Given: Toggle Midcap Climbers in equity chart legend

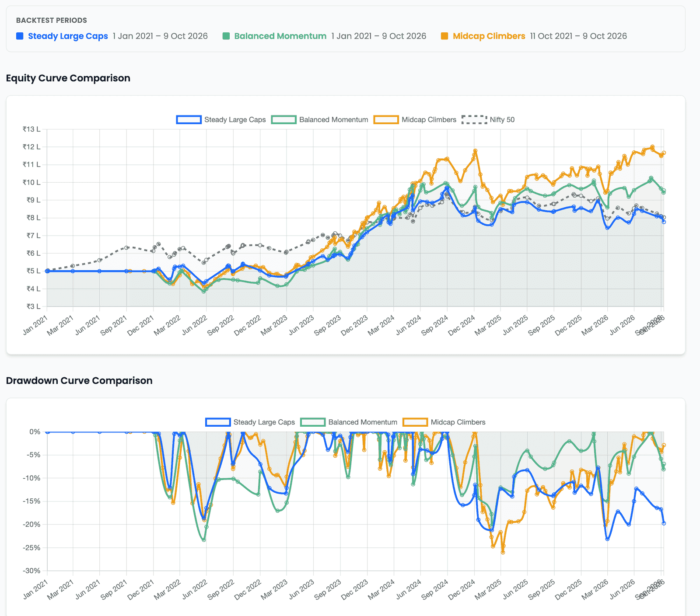Looking at the screenshot, I should click(415, 120).
